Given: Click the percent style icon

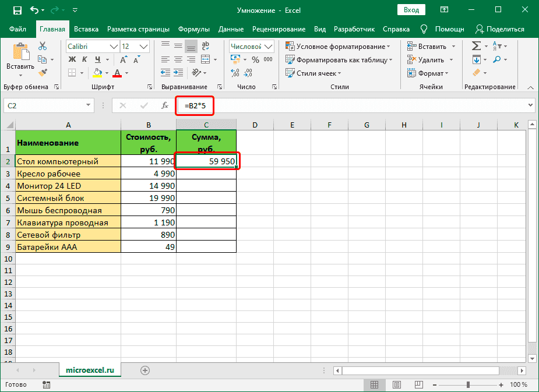Looking at the screenshot, I should click(255, 59).
